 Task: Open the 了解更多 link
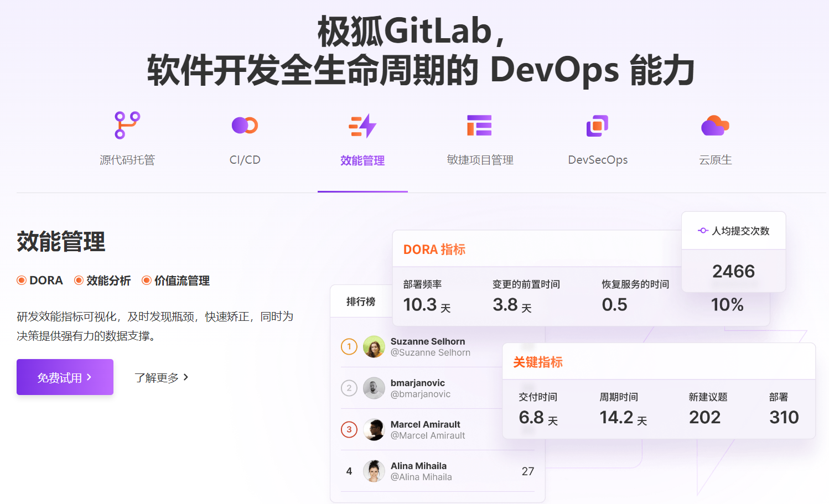[x=161, y=377]
